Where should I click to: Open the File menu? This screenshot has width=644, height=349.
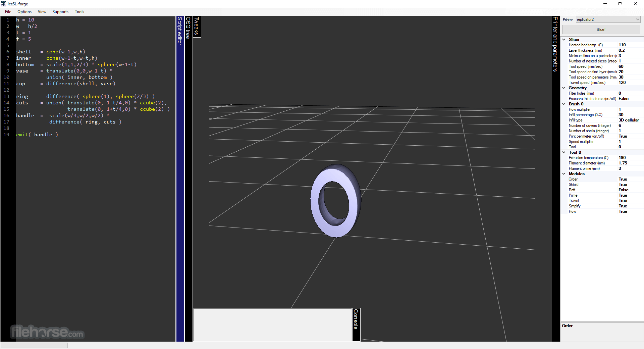(8, 12)
